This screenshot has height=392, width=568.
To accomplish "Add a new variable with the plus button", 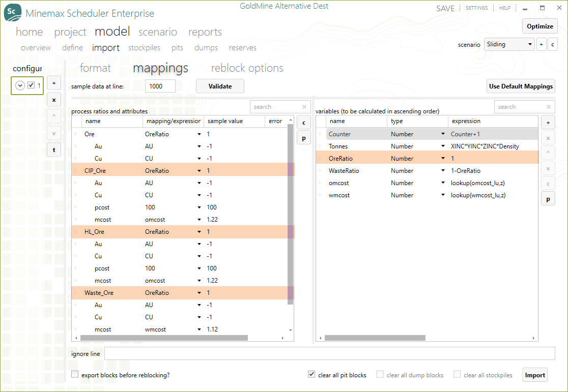I will point(548,123).
